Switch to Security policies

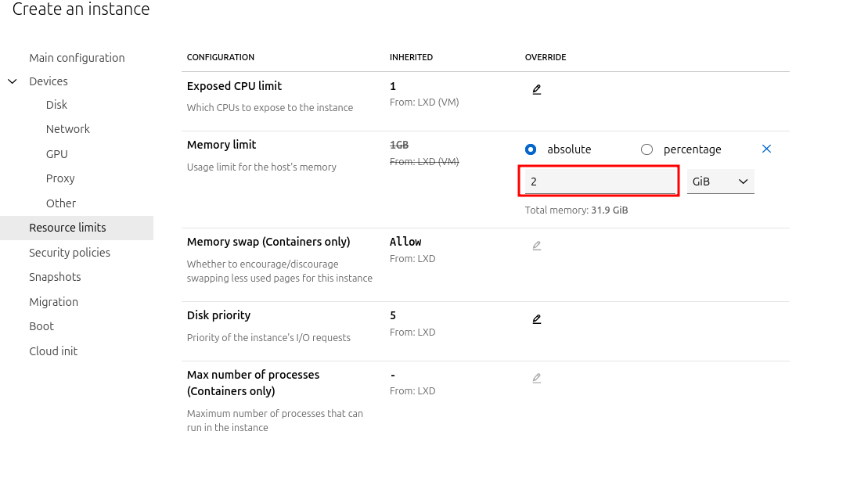(70, 252)
